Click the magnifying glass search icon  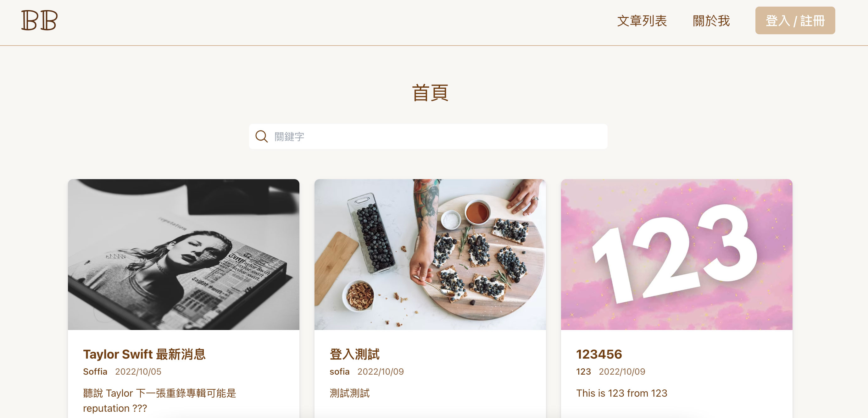tap(261, 136)
